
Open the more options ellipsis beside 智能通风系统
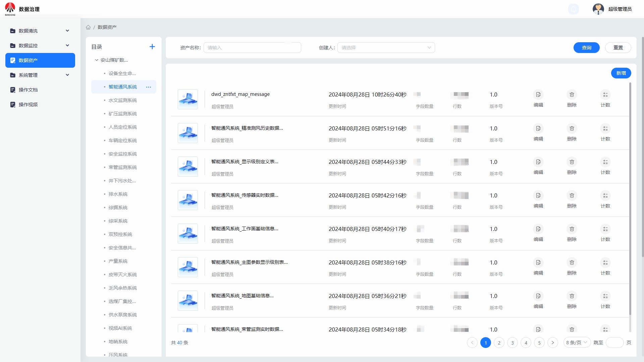(149, 87)
